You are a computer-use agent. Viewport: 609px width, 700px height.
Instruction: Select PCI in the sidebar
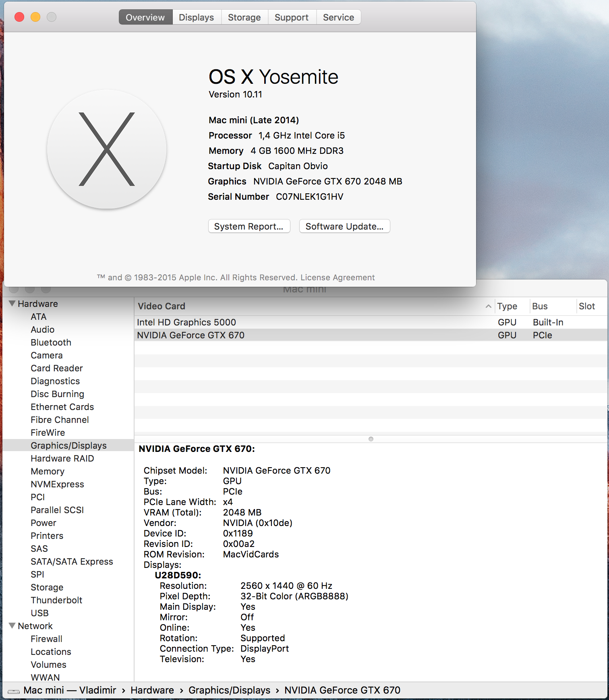pos(38,497)
